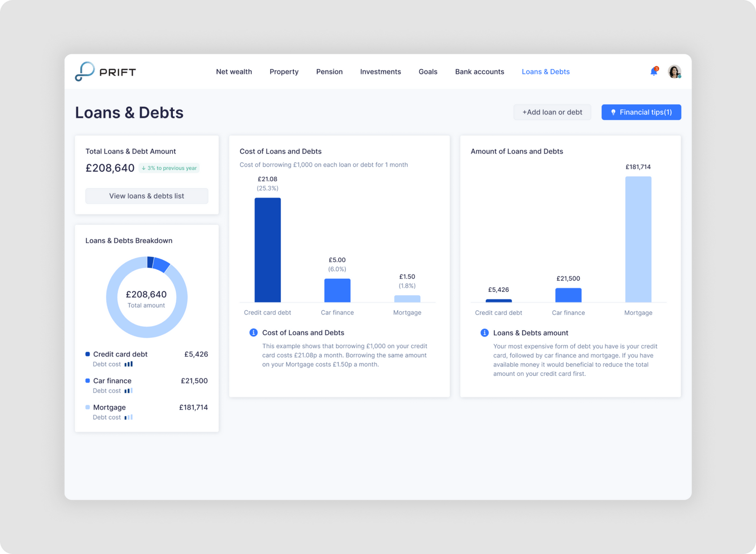Click the info icon beside Cost of Loans and Debts
Image resolution: width=756 pixels, height=554 pixels.
pos(253,332)
